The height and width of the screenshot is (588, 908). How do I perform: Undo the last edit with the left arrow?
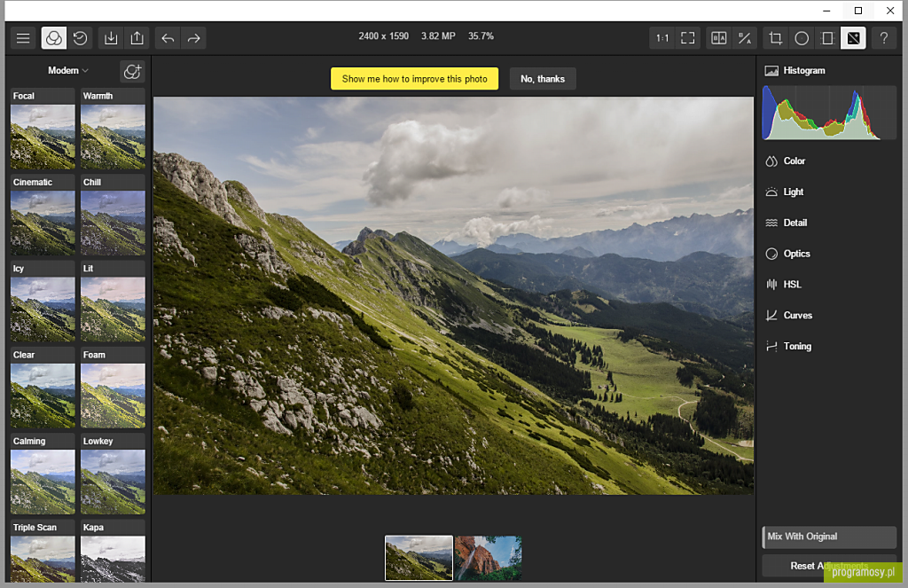(168, 38)
